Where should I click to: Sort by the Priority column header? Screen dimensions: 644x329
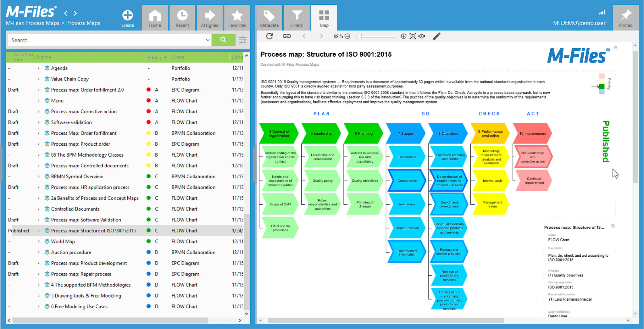(x=157, y=57)
